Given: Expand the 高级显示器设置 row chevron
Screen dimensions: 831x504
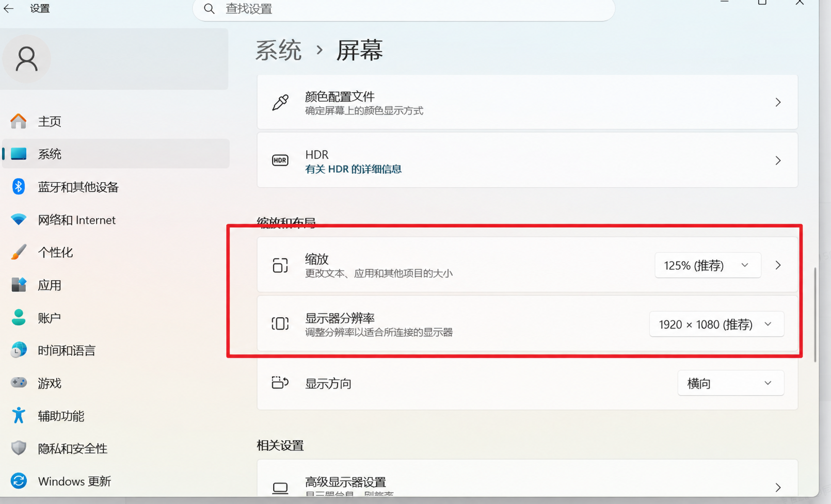Looking at the screenshot, I should 778,487.
